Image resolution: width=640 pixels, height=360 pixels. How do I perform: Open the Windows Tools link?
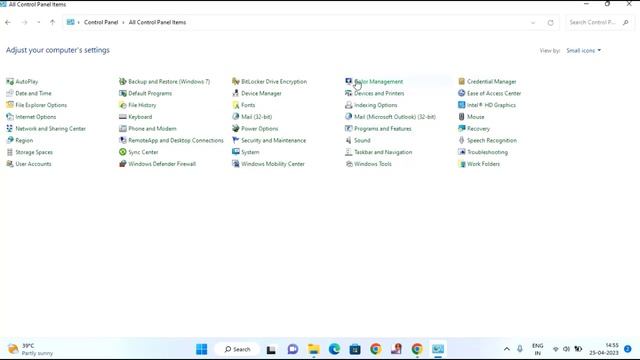373,164
